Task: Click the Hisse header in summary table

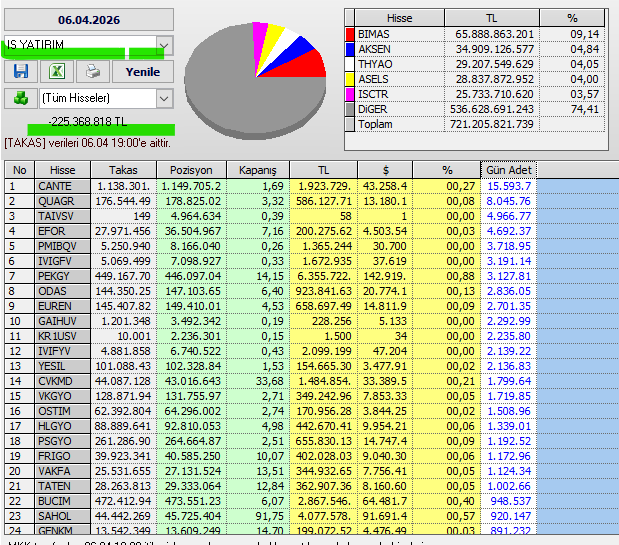Action: point(399,18)
